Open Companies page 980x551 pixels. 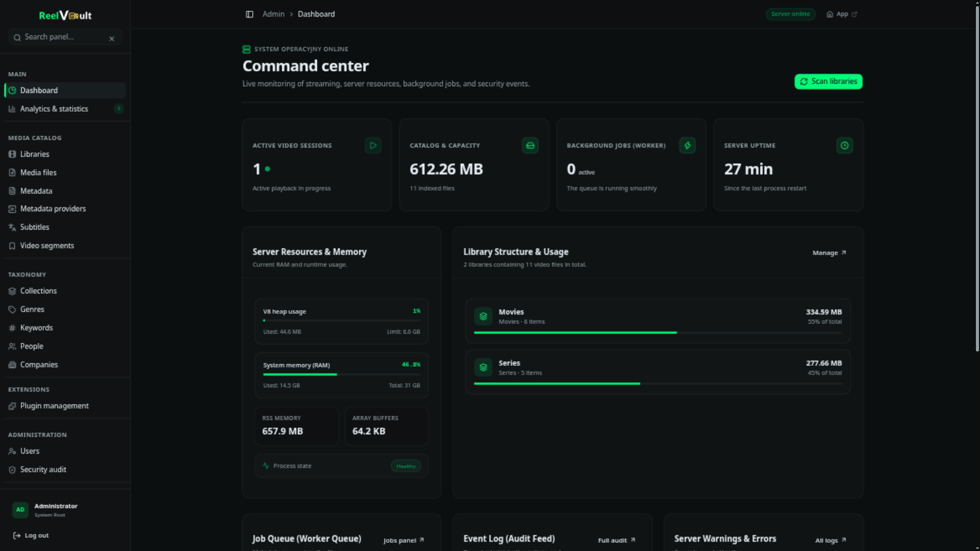65,364
